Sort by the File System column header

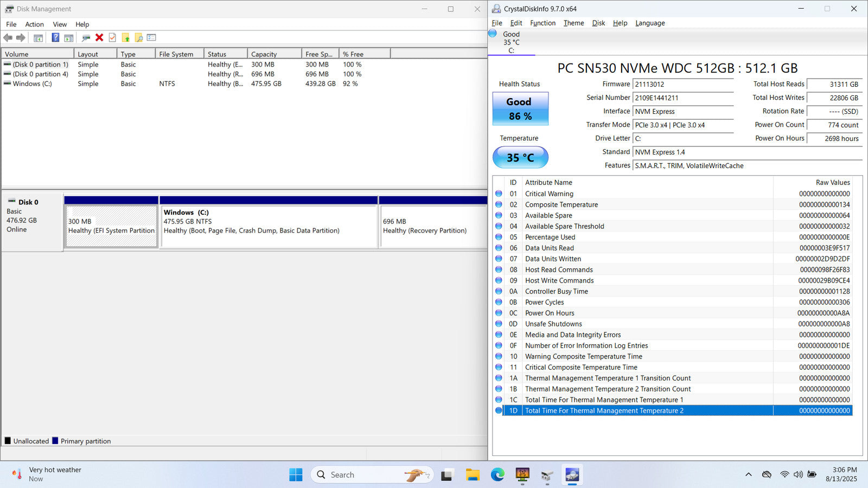[x=180, y=54]
